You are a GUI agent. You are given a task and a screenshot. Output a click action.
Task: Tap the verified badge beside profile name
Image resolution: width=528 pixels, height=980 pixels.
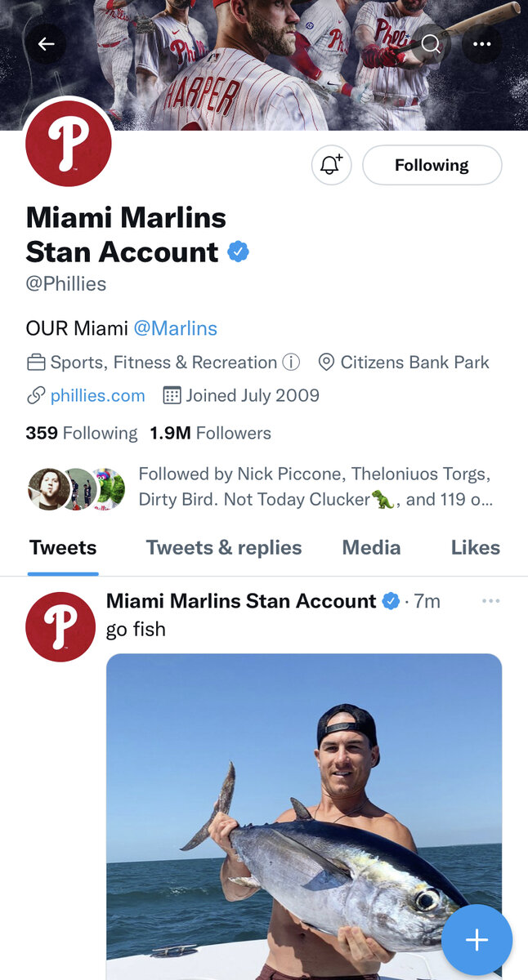(x=238, y=252)
